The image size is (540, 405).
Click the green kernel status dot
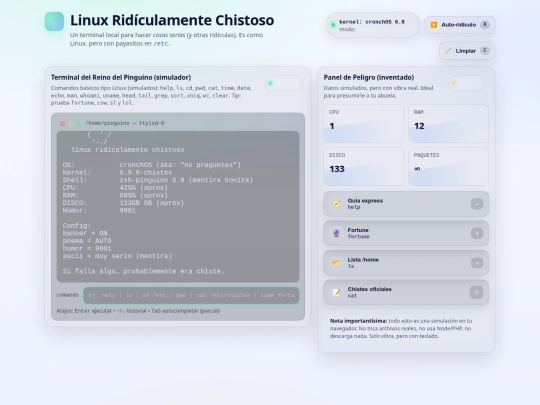(333, 25)
